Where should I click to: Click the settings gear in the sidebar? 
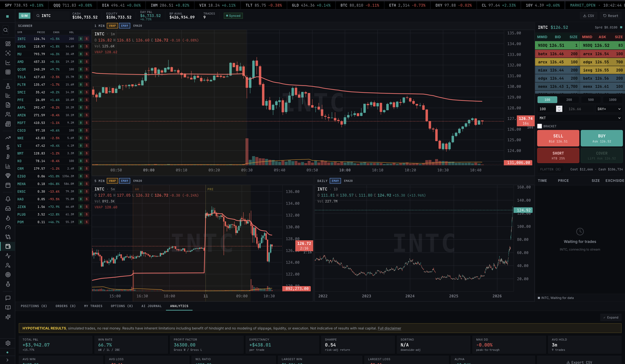8,343
